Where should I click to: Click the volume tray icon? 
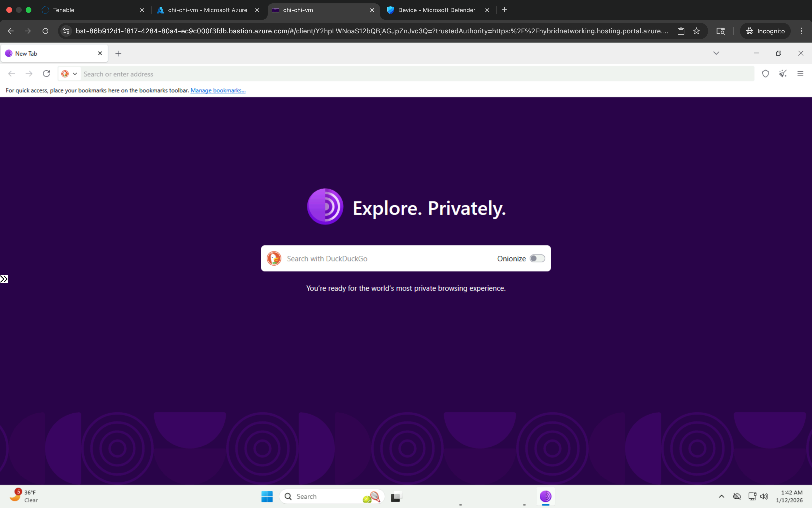point(764,496)
